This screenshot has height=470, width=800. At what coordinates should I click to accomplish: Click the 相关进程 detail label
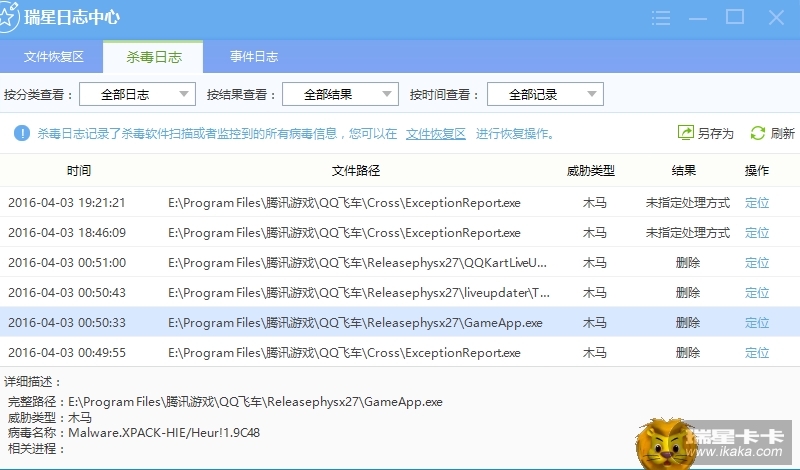click(x=36, y=449)
